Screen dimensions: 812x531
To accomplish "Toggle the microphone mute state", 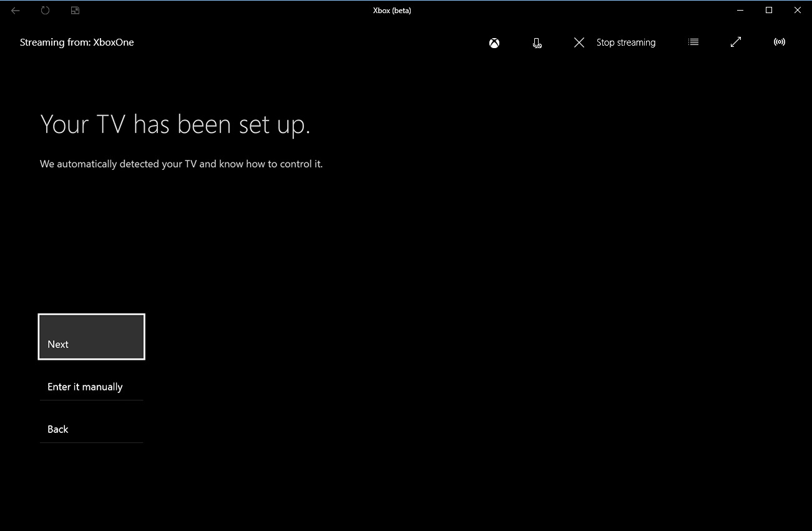I will pyautogui.click(x=537, y=42).
